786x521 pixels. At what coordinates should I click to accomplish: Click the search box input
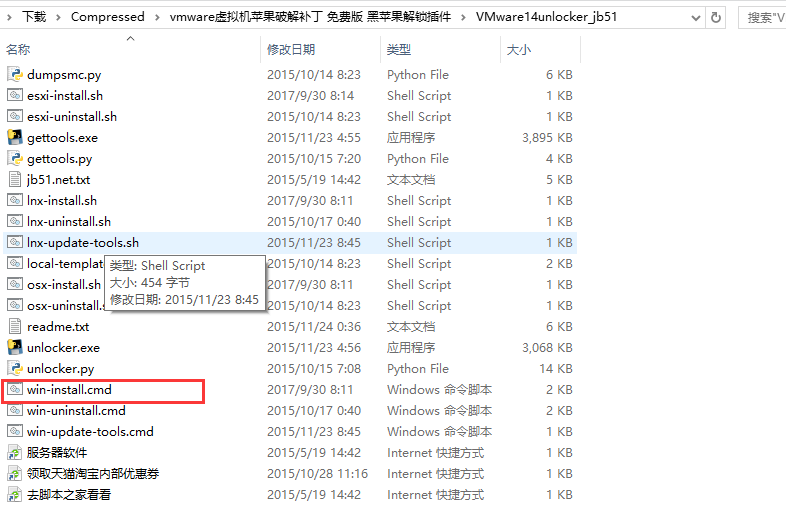[x=762, y=18]
